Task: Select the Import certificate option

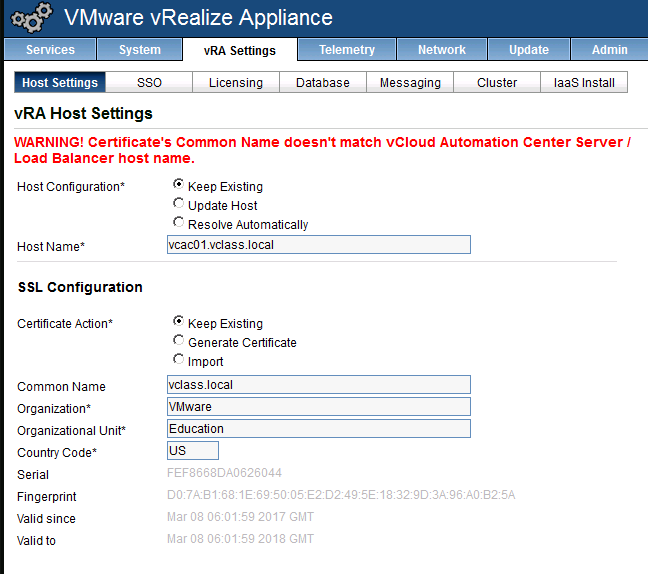Action: point(179,360)
